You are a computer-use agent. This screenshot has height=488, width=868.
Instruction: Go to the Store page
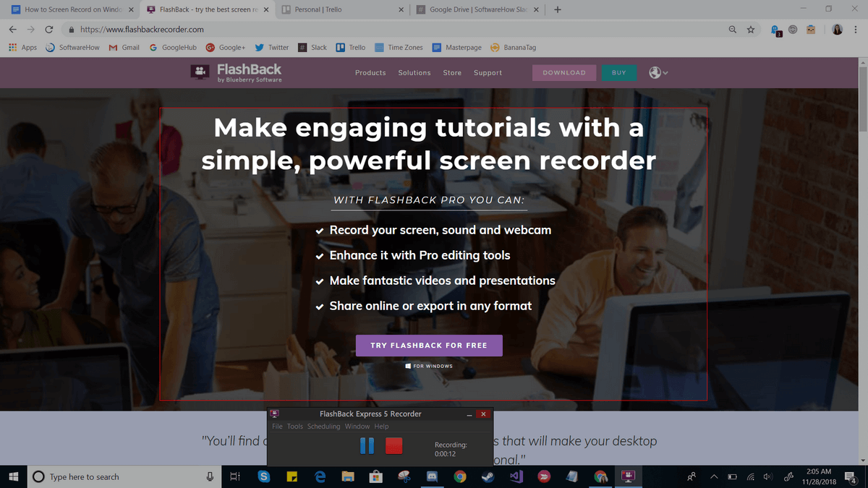click(452, 73)
